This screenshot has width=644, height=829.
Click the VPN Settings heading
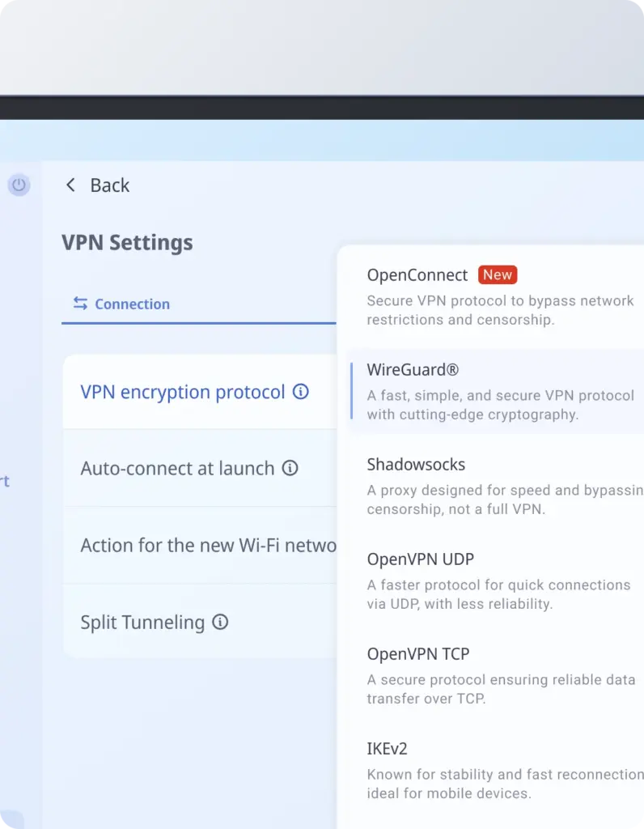[127, 242]
